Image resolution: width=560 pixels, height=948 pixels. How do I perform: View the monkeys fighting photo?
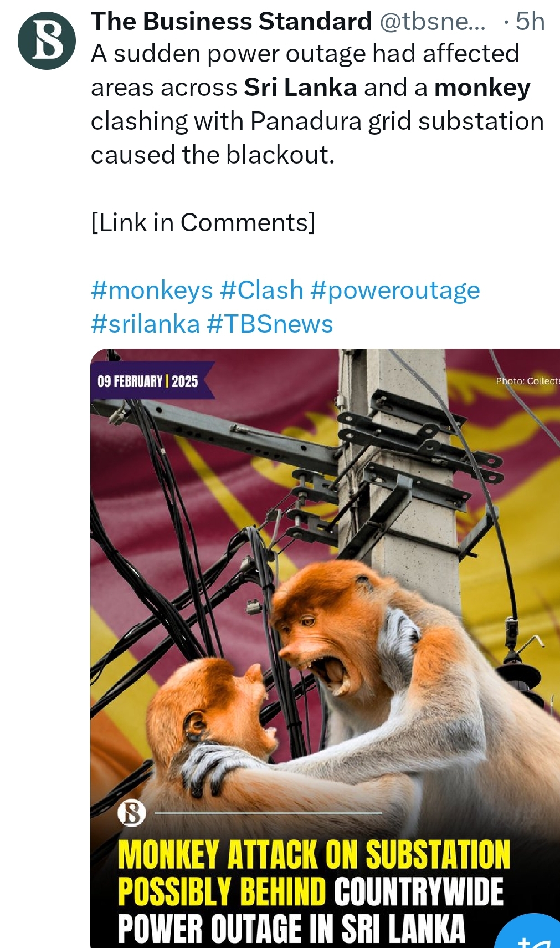(x=325, y=648)
